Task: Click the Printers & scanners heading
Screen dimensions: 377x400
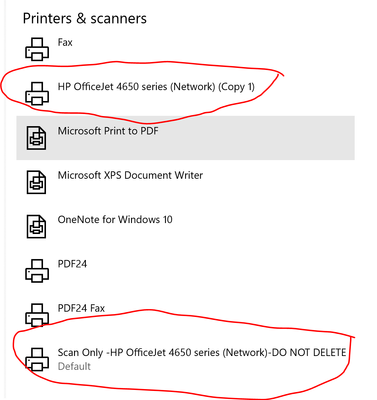Action: (x=85, y=18)
